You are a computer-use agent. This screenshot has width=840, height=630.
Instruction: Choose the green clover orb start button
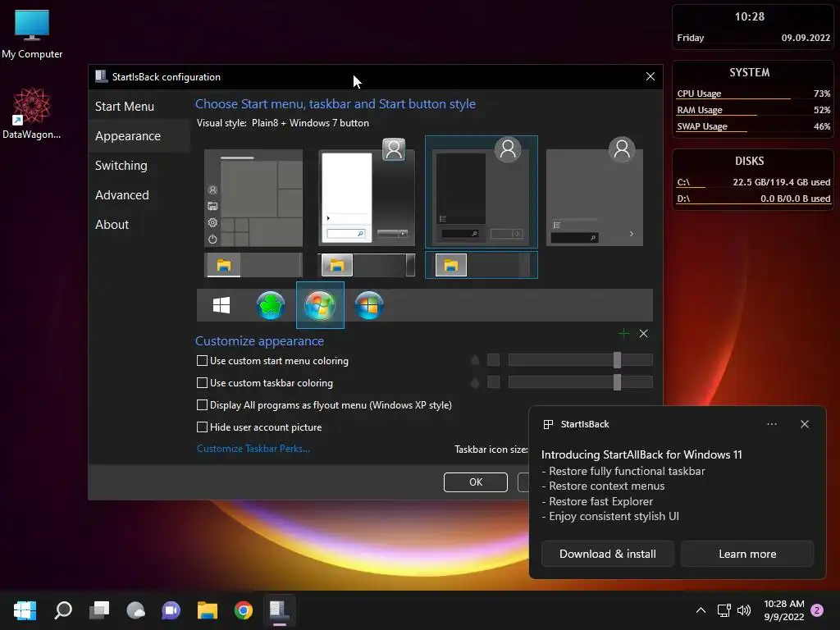[271, 305]
